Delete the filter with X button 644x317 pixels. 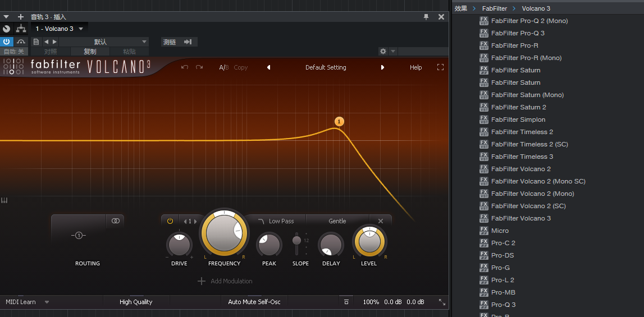(380, 221)
